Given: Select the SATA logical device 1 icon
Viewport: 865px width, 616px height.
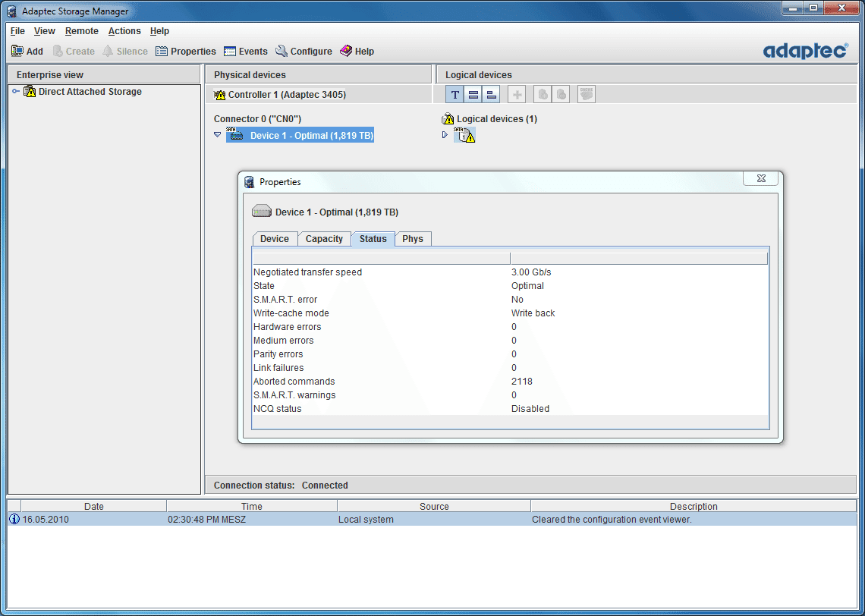Looking at the screenshot, I should pyautogui.click(x=464, y=135).
